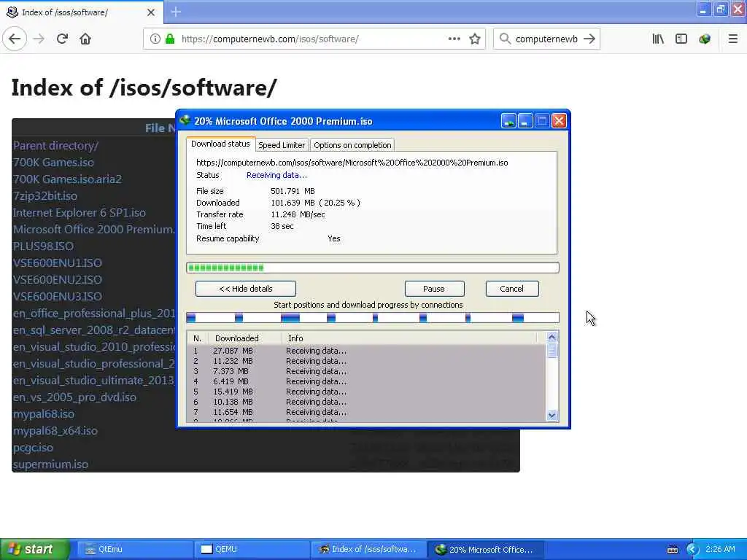This screenshot has height=560, width=747.
Task: Open the Library icon in Firefox toolbar
Action: click(x=658, y=39)
